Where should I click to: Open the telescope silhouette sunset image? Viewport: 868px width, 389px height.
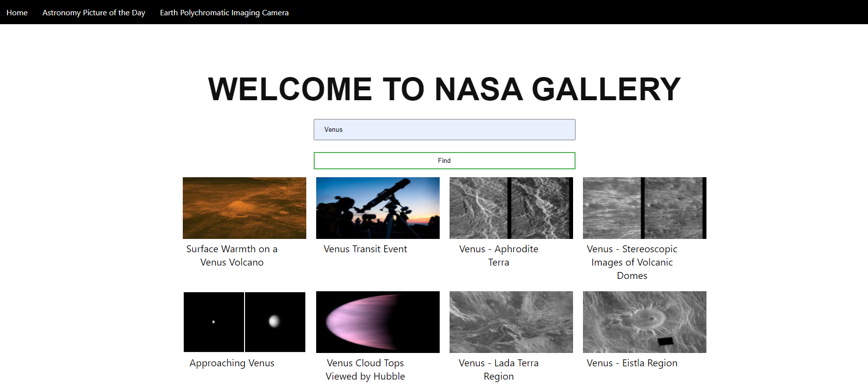click(x=377, y=208)
